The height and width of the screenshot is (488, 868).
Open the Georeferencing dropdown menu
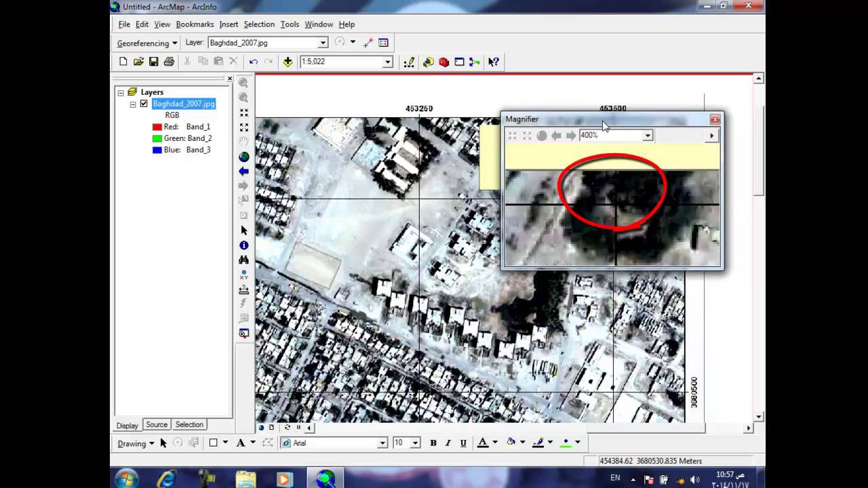[147, 43]
